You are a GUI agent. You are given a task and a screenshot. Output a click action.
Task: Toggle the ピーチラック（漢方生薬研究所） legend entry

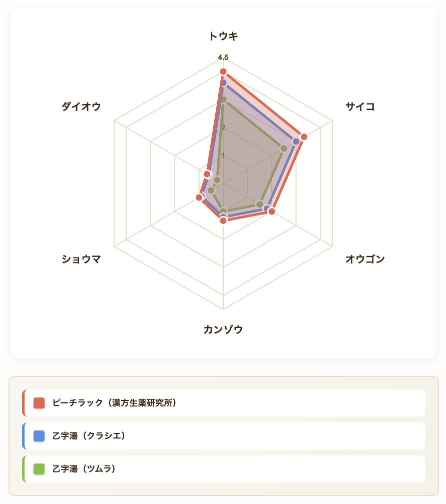click(x=115, y=403)
